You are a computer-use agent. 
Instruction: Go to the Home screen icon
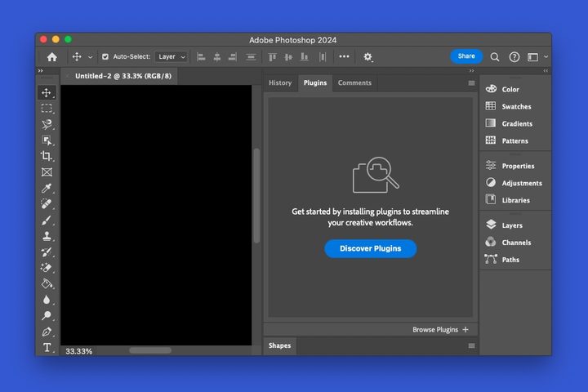tap(52, 57)
